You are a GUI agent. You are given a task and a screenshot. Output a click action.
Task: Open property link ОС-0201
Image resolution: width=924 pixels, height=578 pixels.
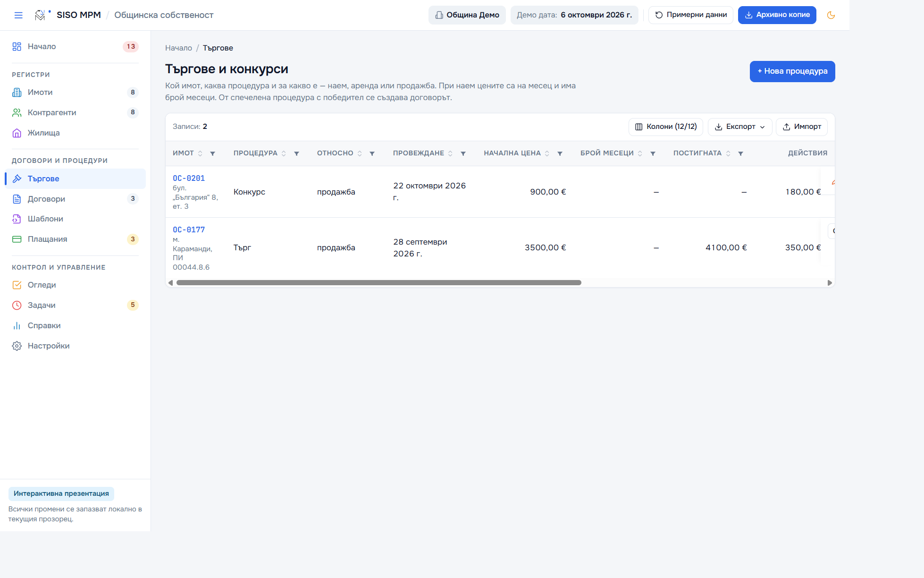pyautogui.click(x=189, y=178)
